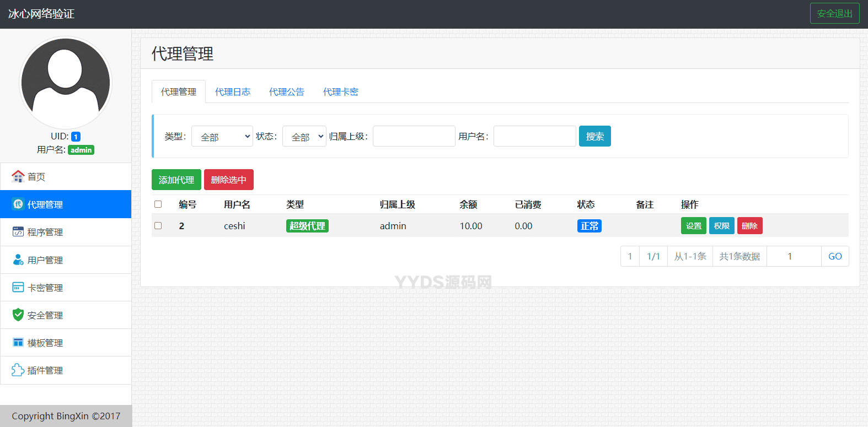This screenshot has height=427, width=868.
Task: Open 安全管理 in the sidebar
Action: pyautogui.click(x=66, y=315)
